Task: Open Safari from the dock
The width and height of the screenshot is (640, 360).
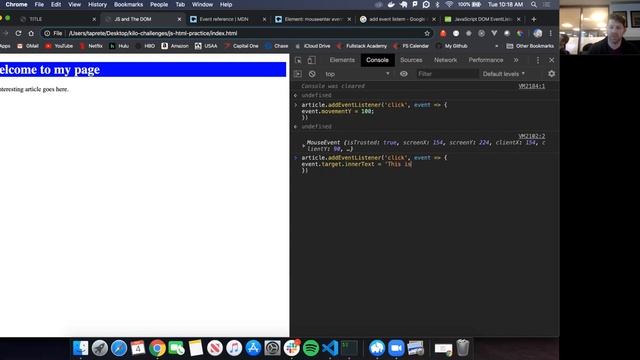Action: pos(119,348)
